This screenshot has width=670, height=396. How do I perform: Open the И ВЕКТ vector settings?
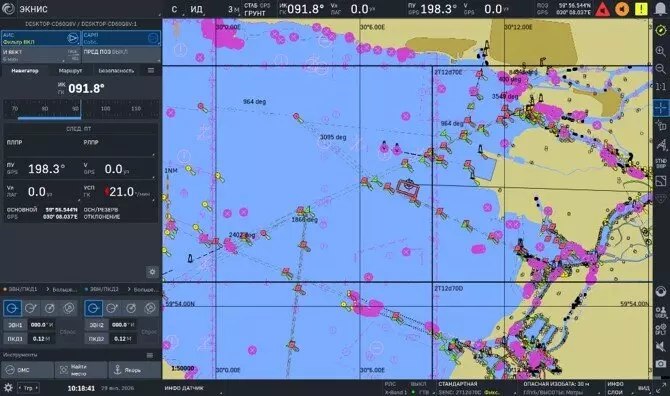[41, 55]
